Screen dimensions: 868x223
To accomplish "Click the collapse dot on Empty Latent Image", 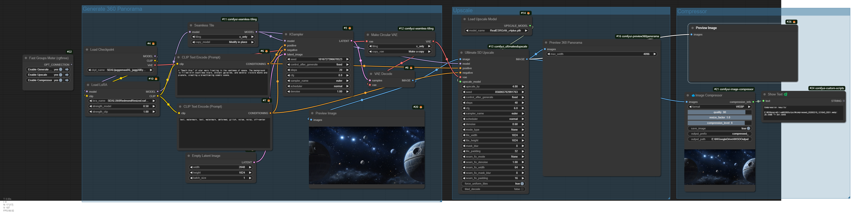I will 189,156.
